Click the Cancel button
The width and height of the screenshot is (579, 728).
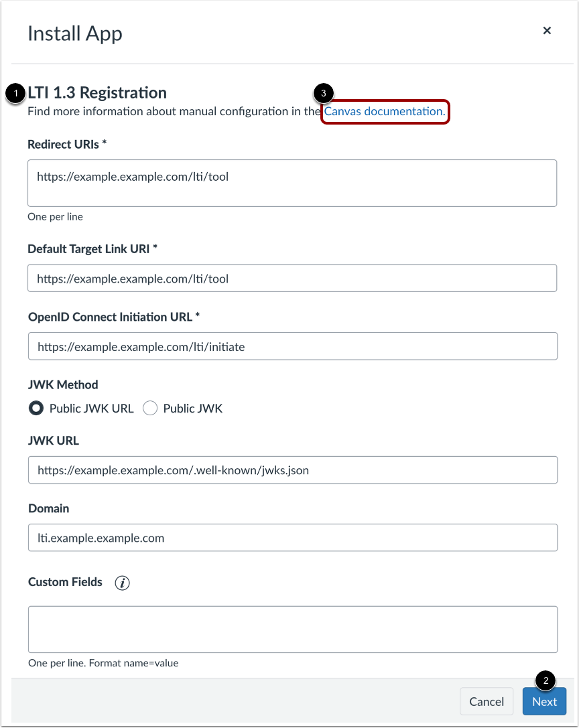(x=486, y=701)
